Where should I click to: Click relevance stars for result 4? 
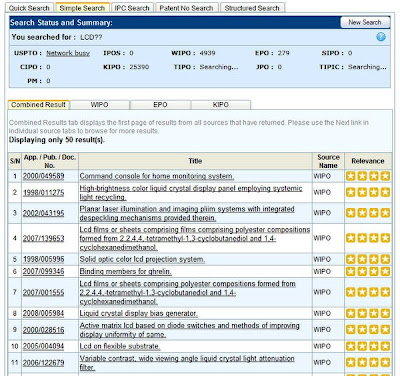point(368,238)
